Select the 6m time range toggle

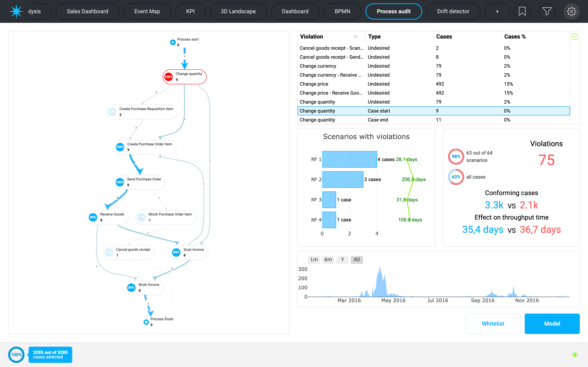328,260
